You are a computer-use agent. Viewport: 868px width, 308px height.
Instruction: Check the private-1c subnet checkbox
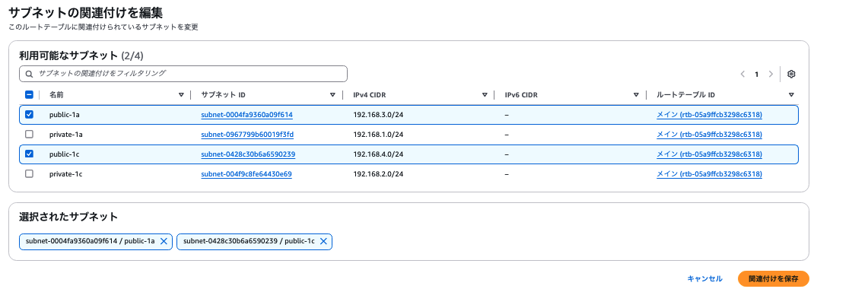pyautogui.click(x=30, y=173)
